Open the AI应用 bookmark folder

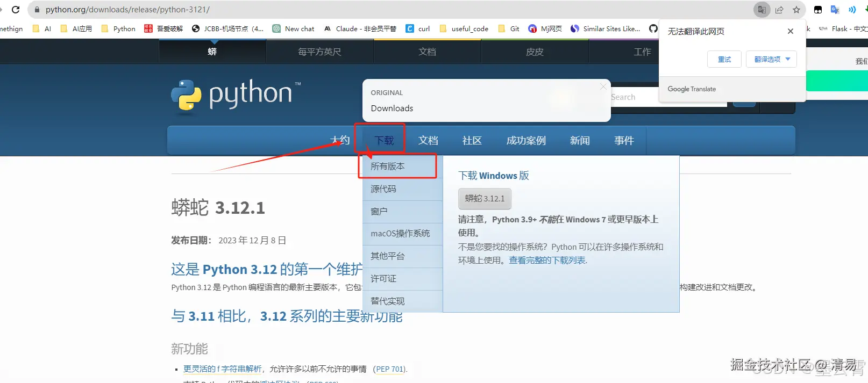tap(76, 29)
